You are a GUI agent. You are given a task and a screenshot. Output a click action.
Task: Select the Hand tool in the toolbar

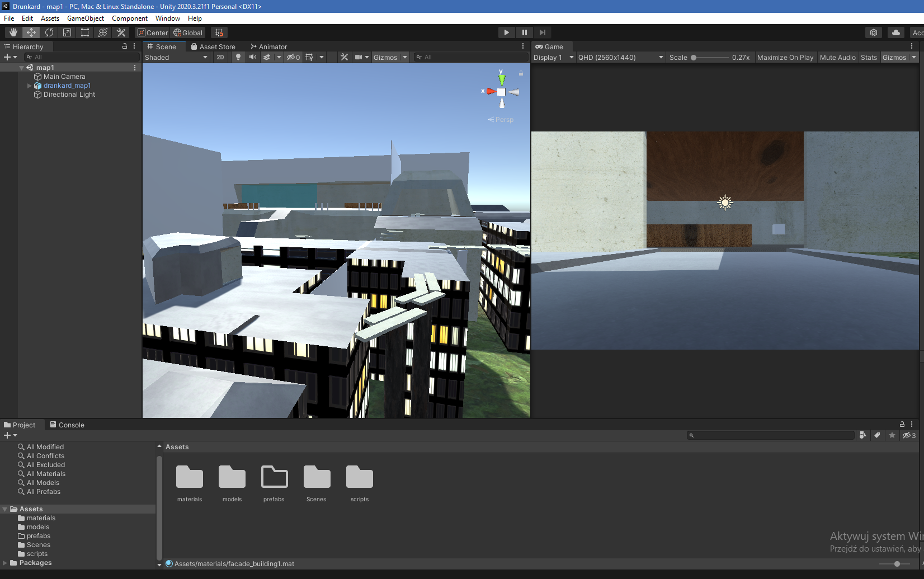coord(13,32)
